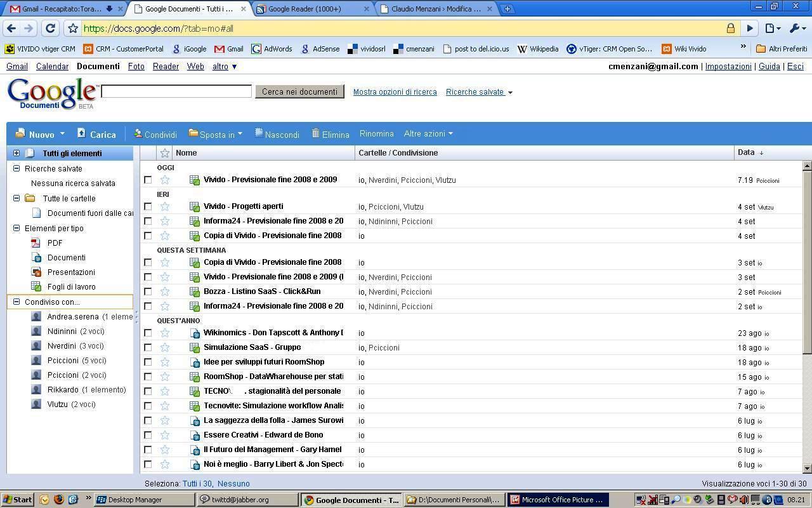Open the Nuovo dropdown menu
Viewport: 812px width, 508px height.
tap(41, 134)
